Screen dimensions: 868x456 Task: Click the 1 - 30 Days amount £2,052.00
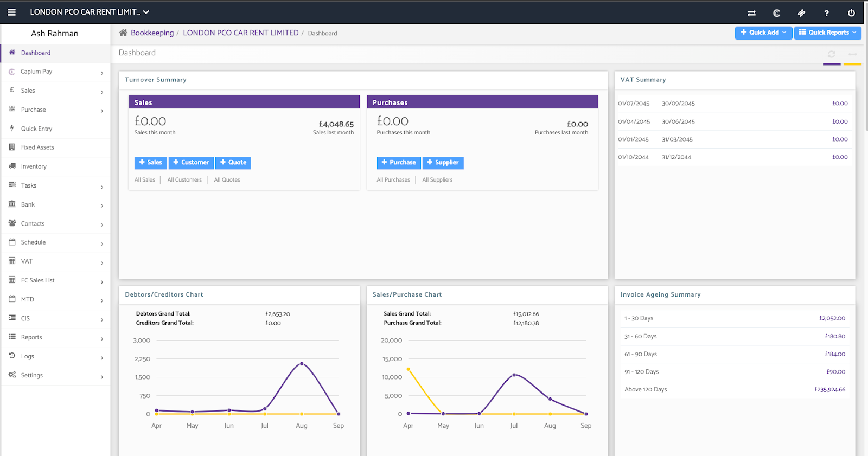click(832, 319)
